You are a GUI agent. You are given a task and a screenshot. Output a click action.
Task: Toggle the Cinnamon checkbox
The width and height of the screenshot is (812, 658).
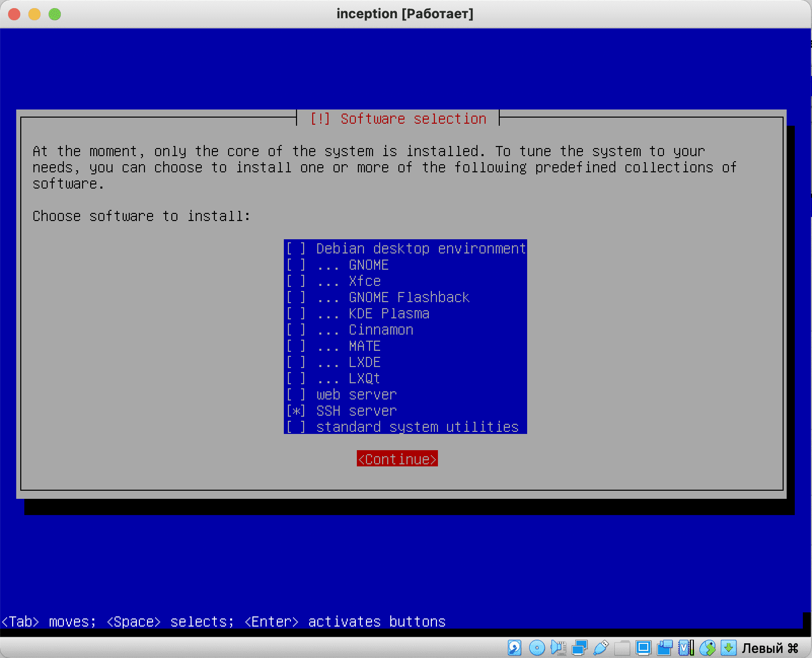pyautogui.click(x=296, y=330)
